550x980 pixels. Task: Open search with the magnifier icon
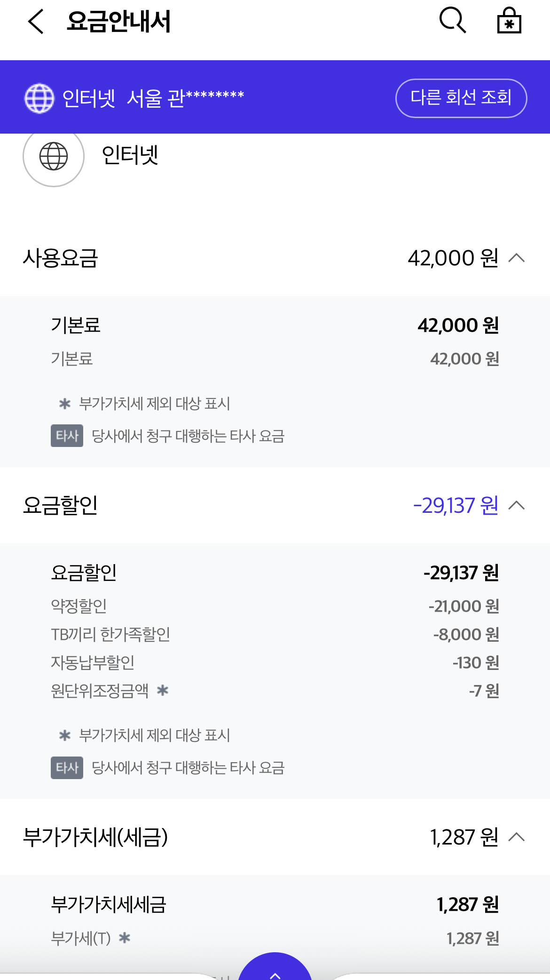[452, 21]
